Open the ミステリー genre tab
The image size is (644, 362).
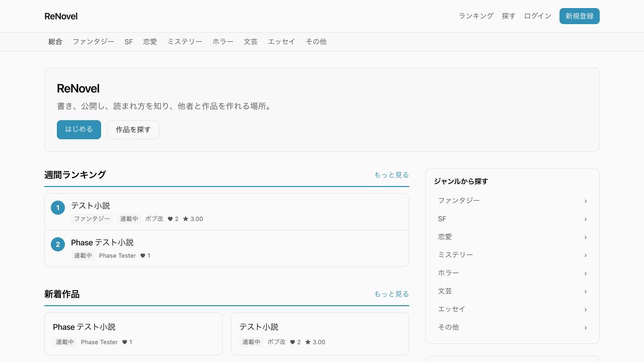(x=185, y=42)
